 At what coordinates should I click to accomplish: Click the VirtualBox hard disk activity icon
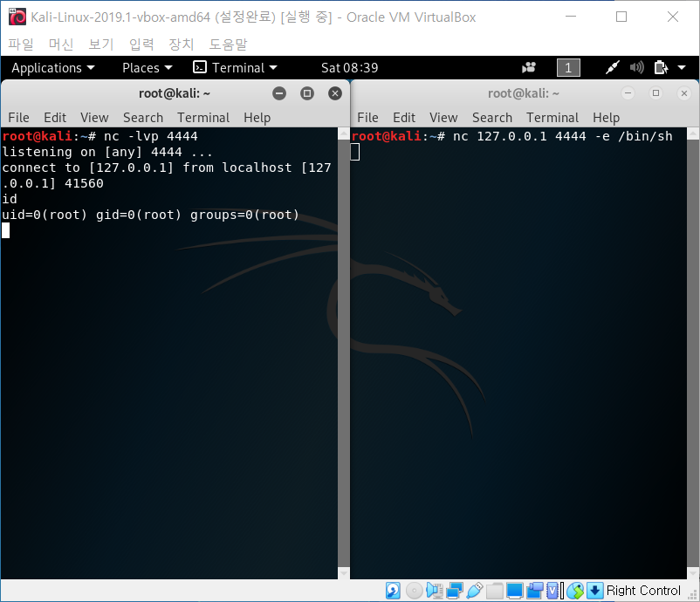point(393,591)
